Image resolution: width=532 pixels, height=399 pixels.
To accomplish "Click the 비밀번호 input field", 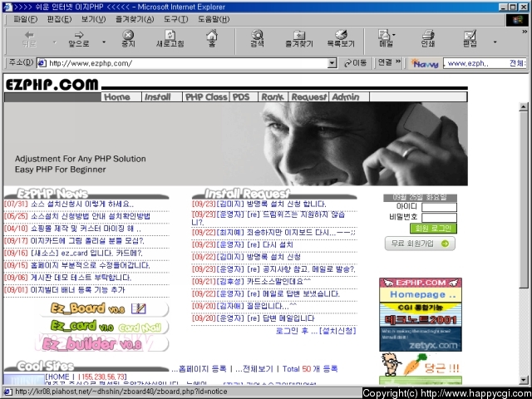I will click(439, 218).
